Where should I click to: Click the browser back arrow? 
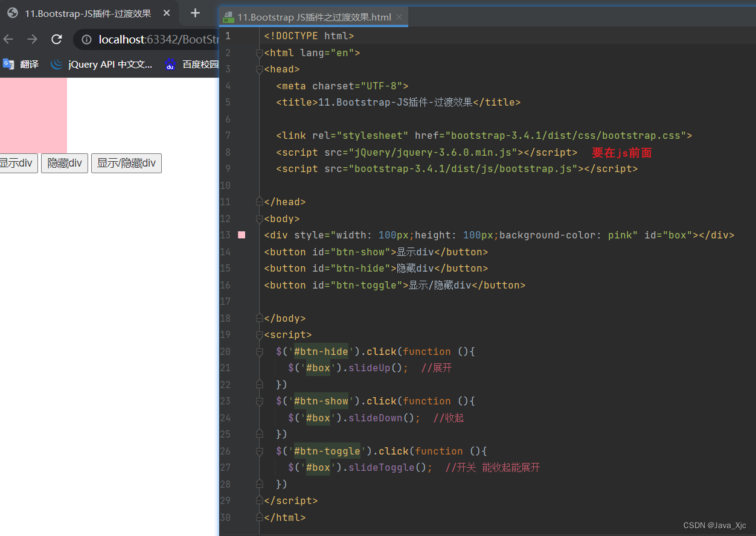click(7, 39)
